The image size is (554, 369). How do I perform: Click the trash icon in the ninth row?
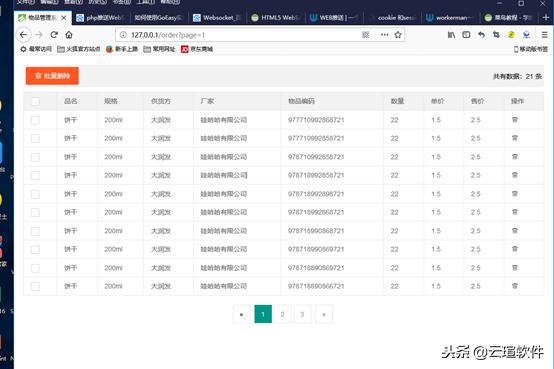pos(515,268)
